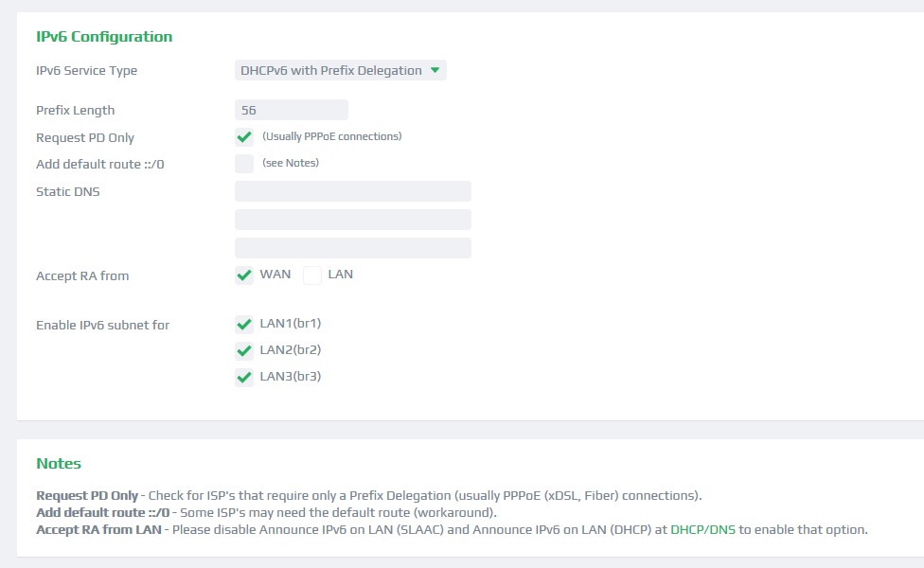Disable IPv6 subnet for LAN2(br2)

[244, 350]
